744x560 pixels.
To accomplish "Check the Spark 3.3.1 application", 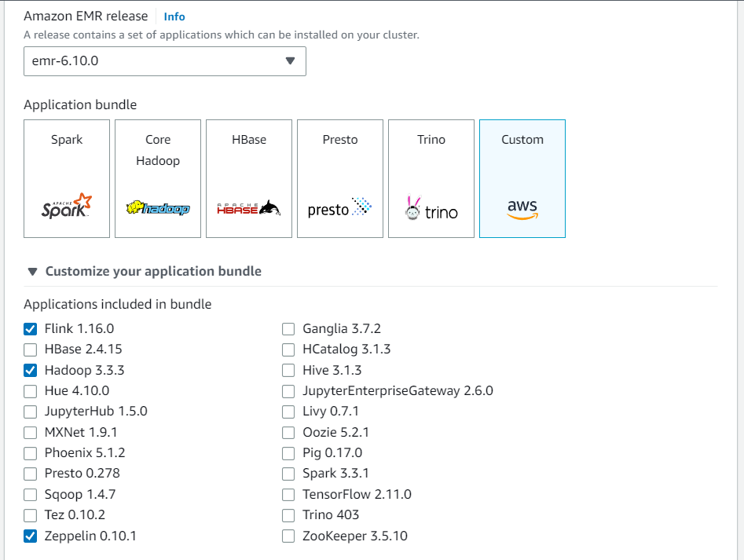I will [x=288, y=474].
